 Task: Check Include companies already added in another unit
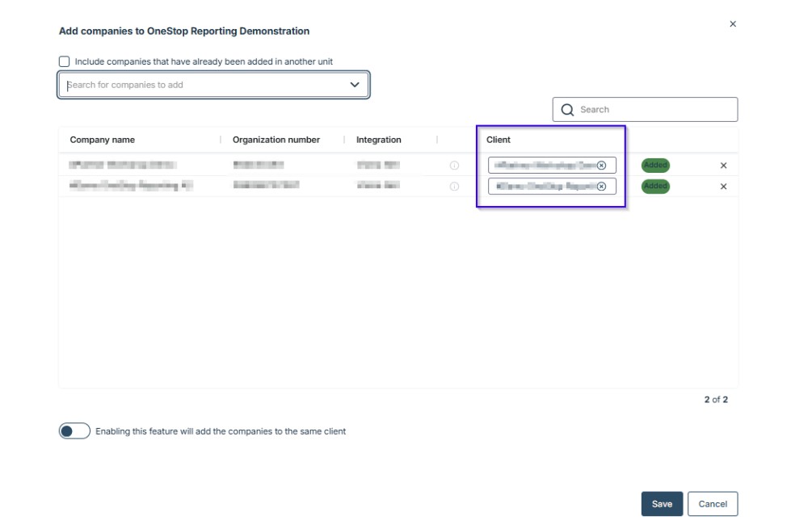point(65,61)
